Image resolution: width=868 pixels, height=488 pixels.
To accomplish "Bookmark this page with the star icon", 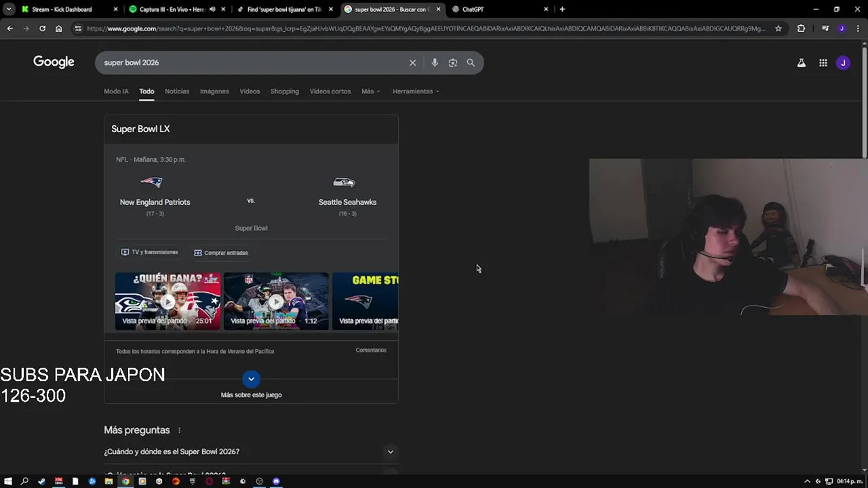I will point(778,28).
